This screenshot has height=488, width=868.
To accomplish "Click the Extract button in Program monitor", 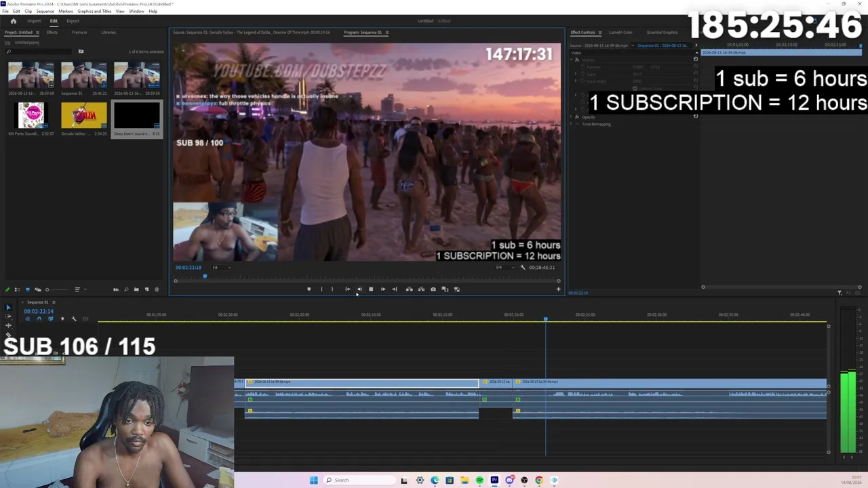I will click(421, 289).
